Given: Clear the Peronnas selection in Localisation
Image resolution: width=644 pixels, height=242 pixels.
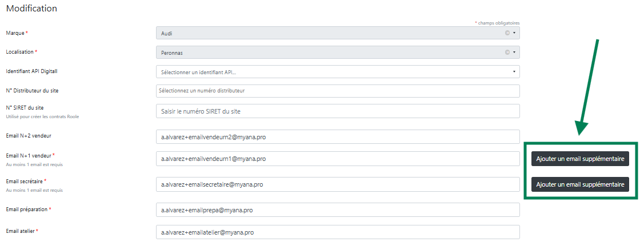Looking at the screenshot, I should pyautogui.click(x=507, y=53).
